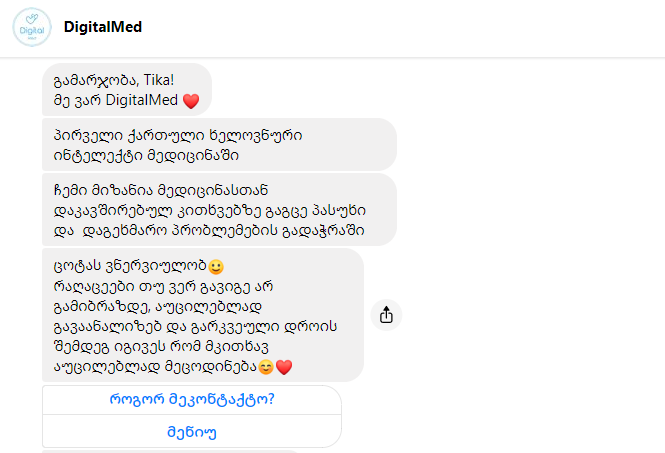Image resolution: width=665 pixels, height=453 pixels.
Task: Click the share icon beside the long message
Action: coord(386,315)
